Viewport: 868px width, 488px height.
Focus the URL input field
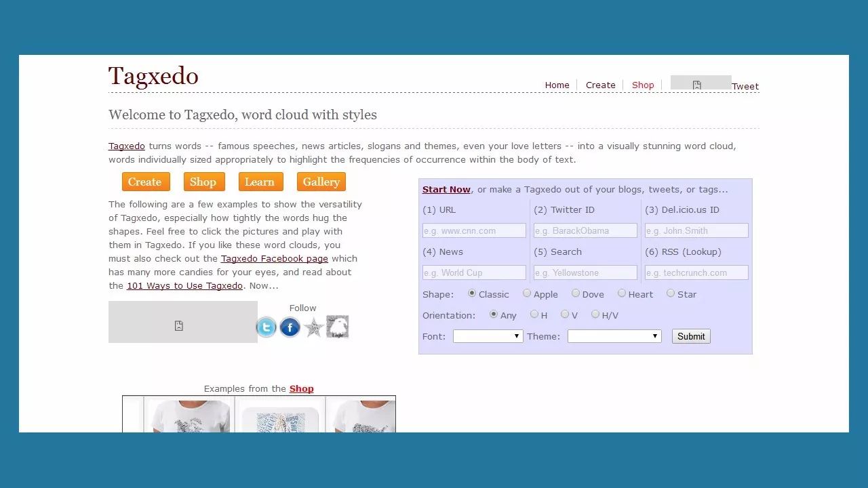coord(474,230)
